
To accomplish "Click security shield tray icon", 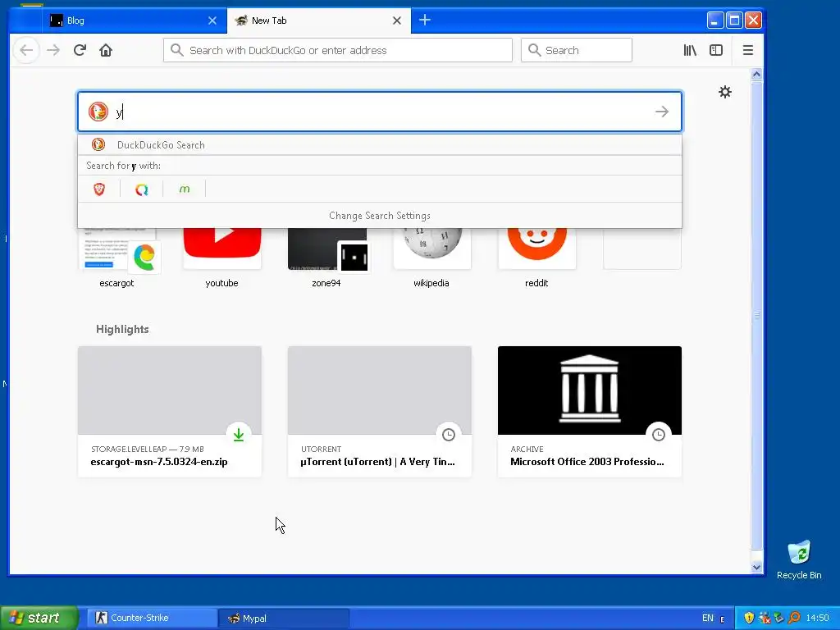I will pyautogui.click(x=749, y=619).
